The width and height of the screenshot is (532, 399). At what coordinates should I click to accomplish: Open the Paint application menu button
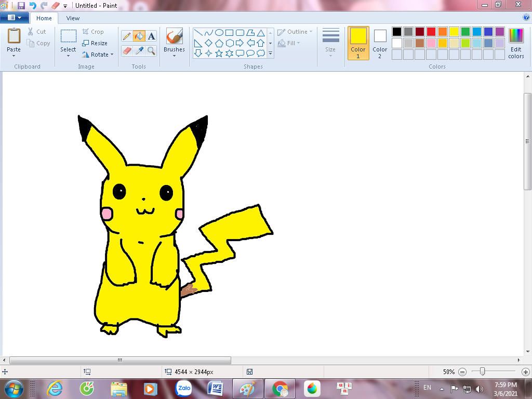(x=14, y=17)
